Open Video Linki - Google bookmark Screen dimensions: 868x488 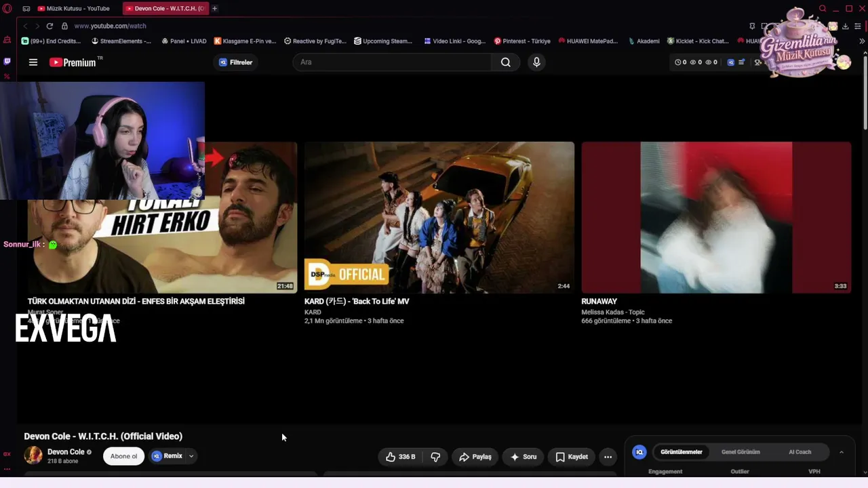(x=455, y=41)
